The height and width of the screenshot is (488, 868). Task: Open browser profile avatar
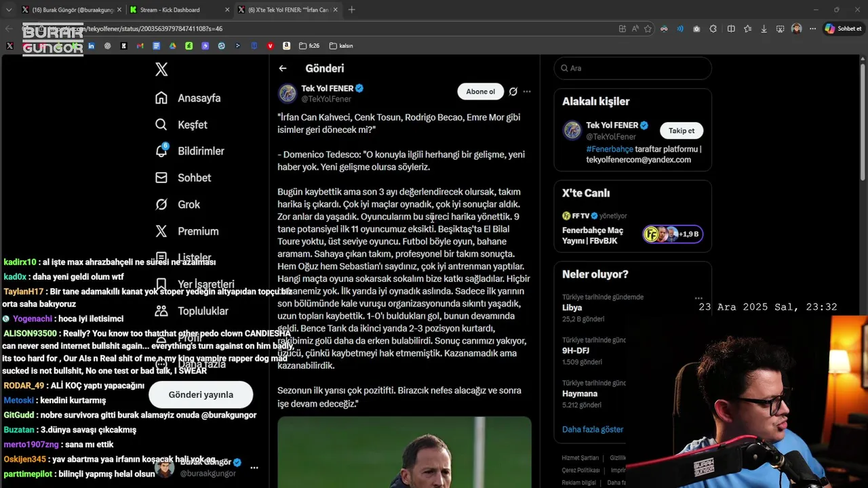click(797, 28)
